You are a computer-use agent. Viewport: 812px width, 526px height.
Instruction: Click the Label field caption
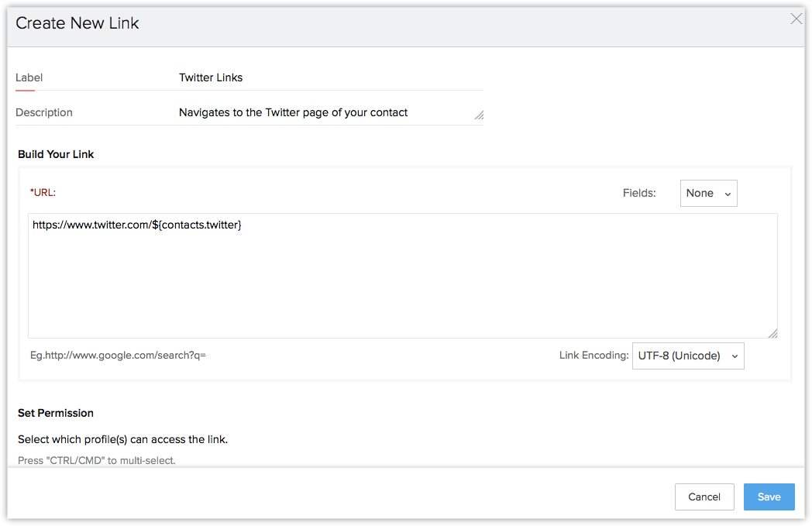tap(29, 77)
